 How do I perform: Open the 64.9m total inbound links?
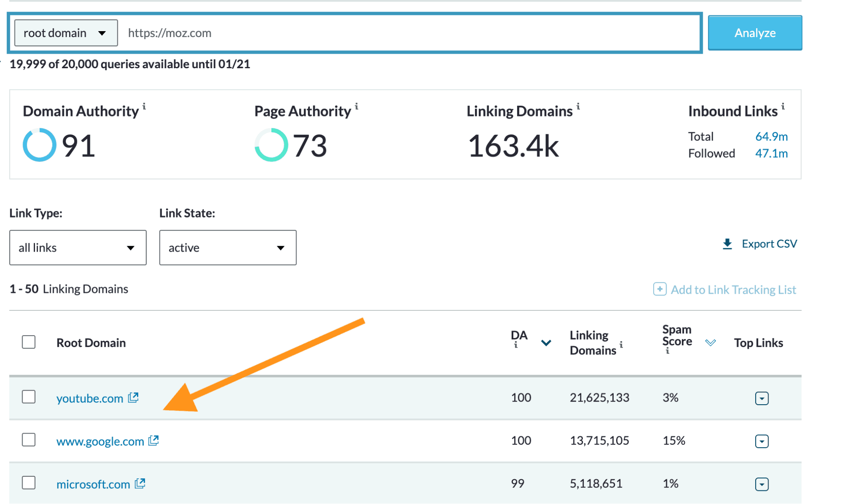(771, 136)
